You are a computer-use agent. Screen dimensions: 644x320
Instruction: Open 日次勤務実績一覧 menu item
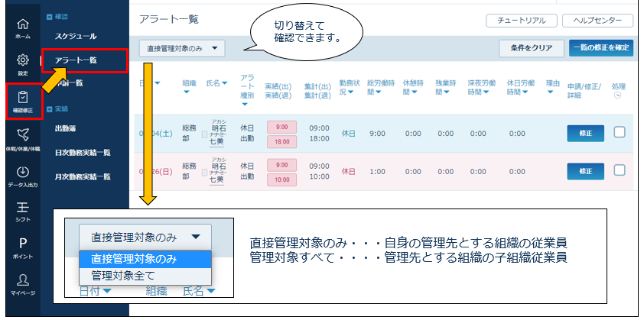(x=83, y=153)
